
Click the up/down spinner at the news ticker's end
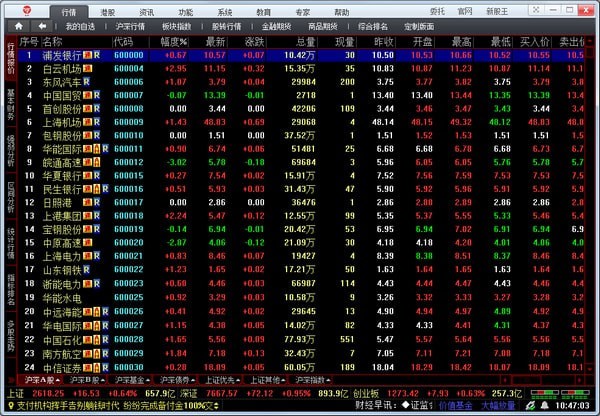(x=217, y=406)
